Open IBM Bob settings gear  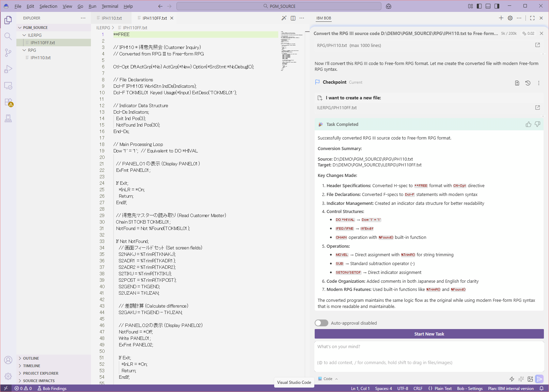click(x=510, y=18)
